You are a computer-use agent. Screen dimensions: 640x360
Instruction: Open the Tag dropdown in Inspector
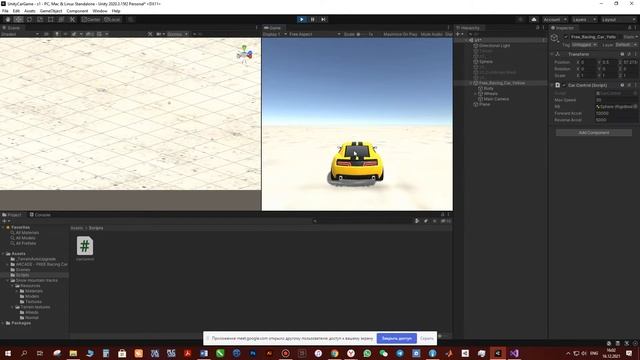pos(584,44)
